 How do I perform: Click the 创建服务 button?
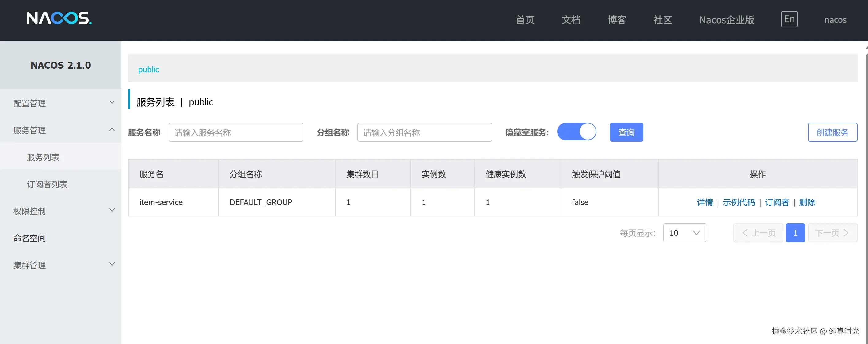click(832, 132)
